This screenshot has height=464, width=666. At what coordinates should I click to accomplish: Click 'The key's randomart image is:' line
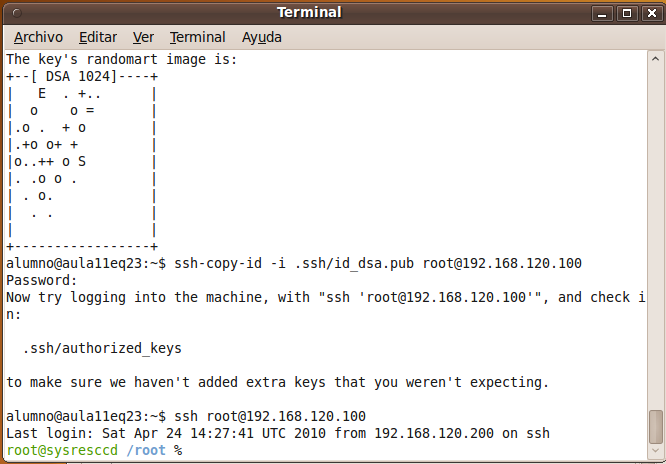pos(121,59)
